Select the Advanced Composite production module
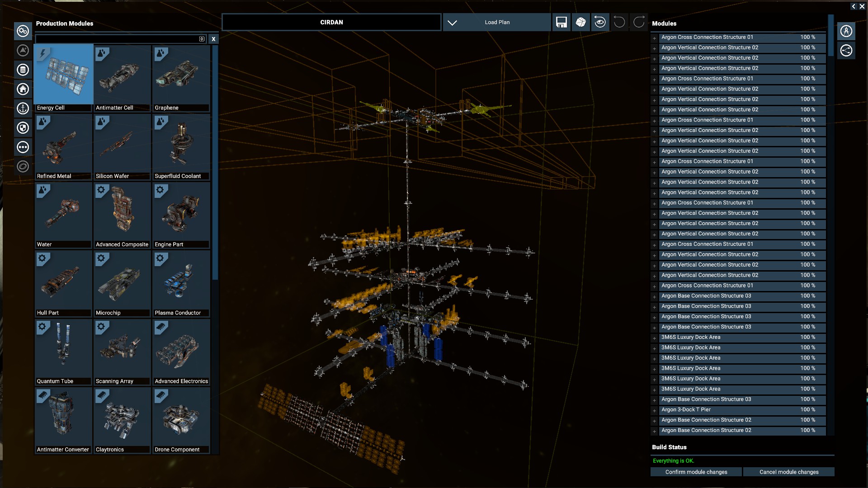The width and height of the screenshot is (868, 488). [122, 215]
